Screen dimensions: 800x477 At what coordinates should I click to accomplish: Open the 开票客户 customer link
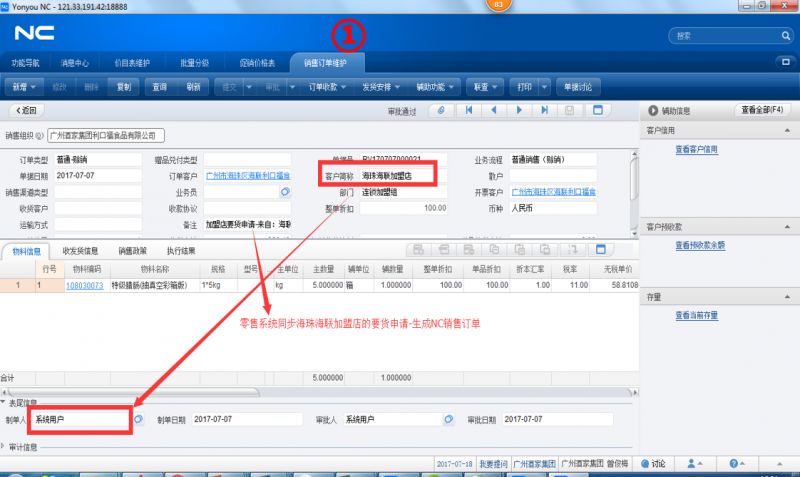coord(554,192)
